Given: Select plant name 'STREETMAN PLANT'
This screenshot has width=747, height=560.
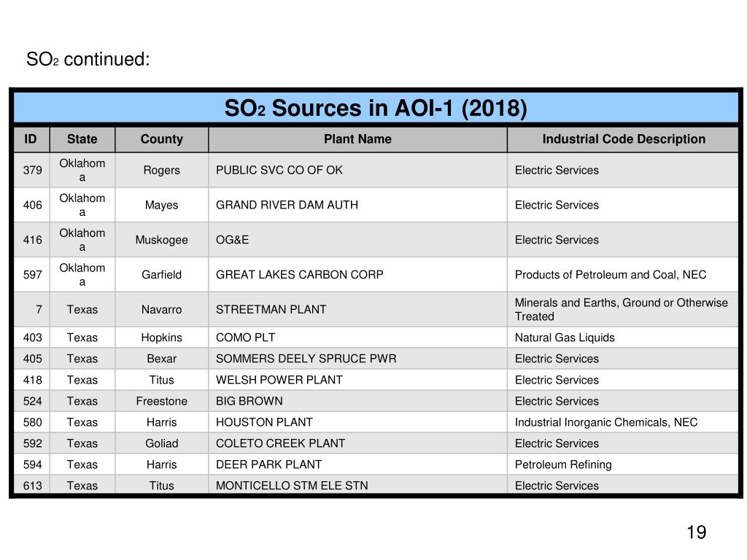Looking at the screenshot, I should (x=271, y=309).
